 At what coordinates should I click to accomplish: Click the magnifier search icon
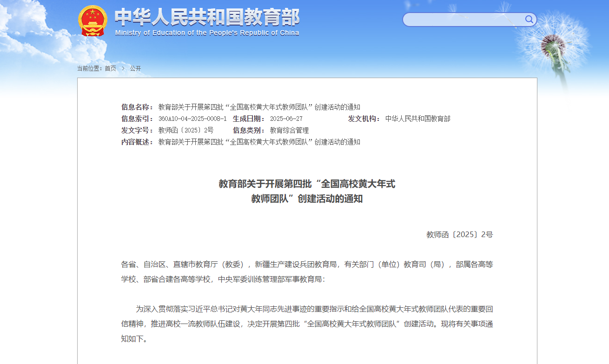click(x=529, y=19)
